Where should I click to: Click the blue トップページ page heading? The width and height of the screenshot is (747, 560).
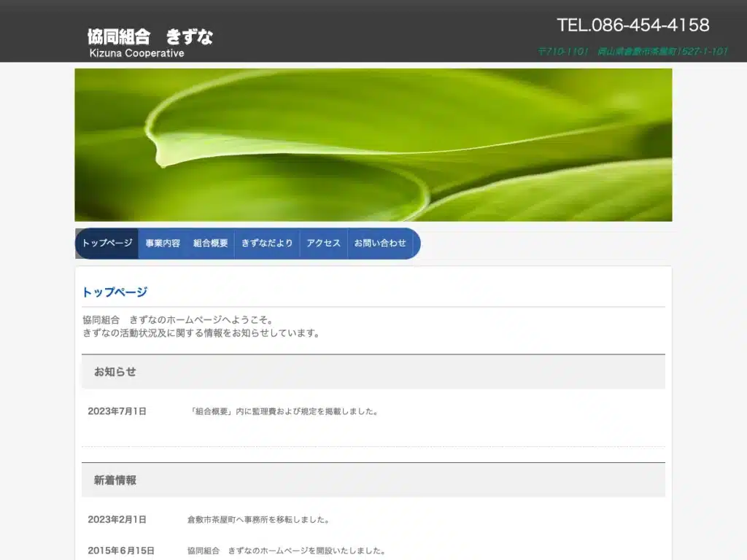[115, 292]
